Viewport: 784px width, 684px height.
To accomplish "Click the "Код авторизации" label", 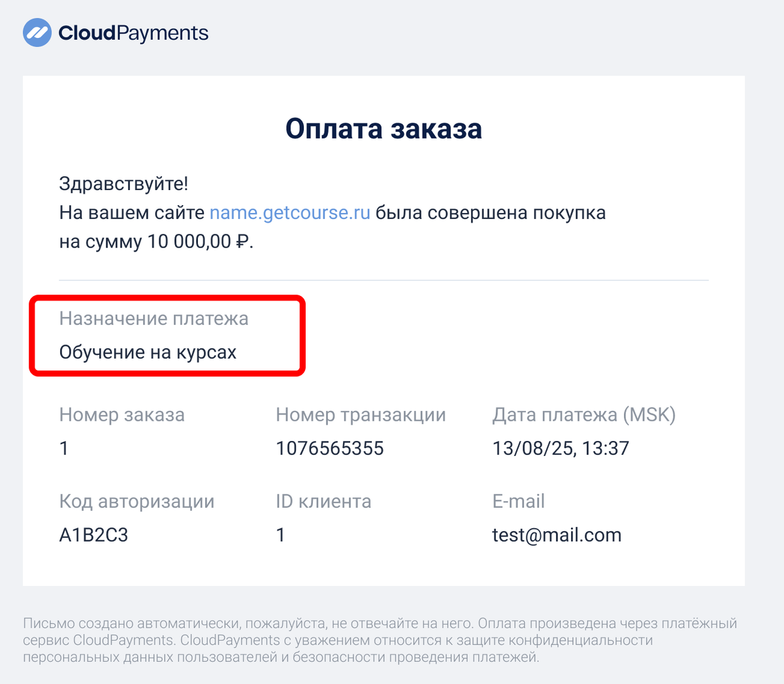I will coord(137,502).
